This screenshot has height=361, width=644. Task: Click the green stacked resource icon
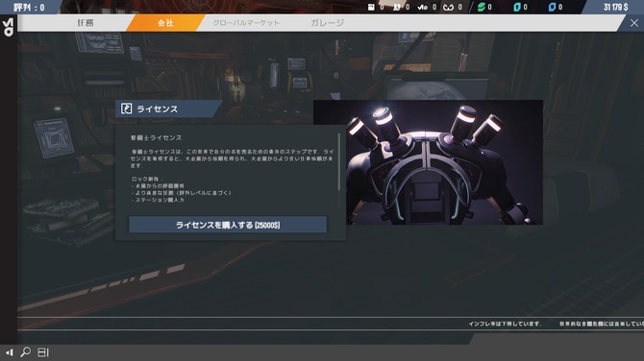tap(481, 7)
